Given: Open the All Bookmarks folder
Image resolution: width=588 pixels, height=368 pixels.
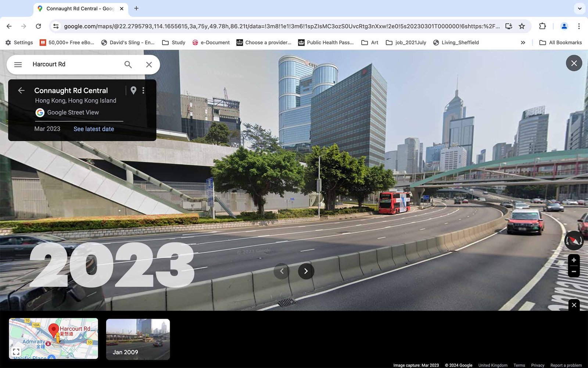Looking at the screenshot, I should (x=560, y=43).
